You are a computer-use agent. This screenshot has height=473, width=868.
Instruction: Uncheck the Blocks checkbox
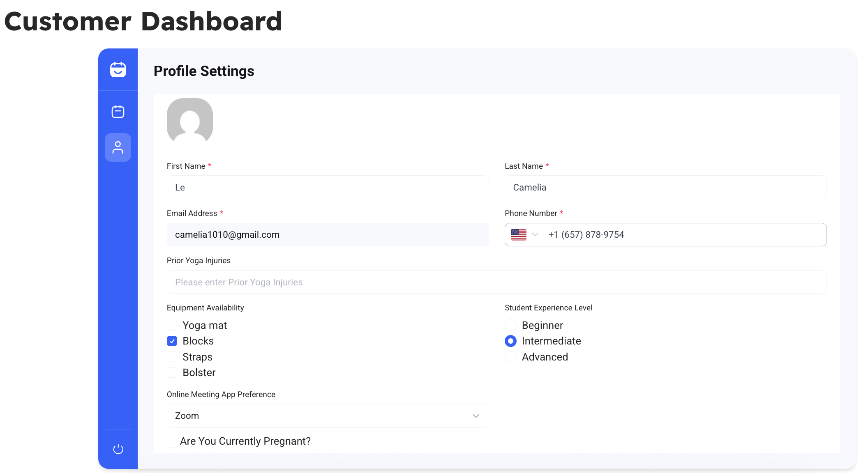172,341
